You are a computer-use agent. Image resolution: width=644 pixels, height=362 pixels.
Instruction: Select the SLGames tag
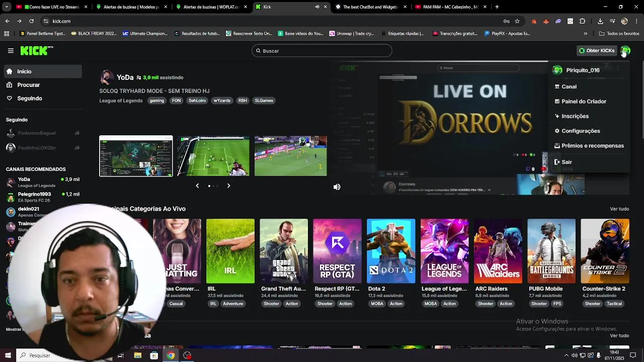tap(264, 101)
